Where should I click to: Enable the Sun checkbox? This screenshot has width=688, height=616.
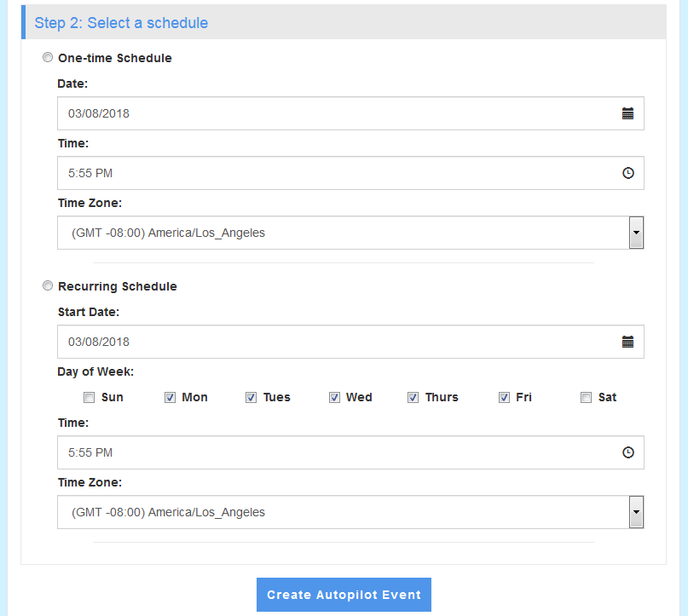89,397
